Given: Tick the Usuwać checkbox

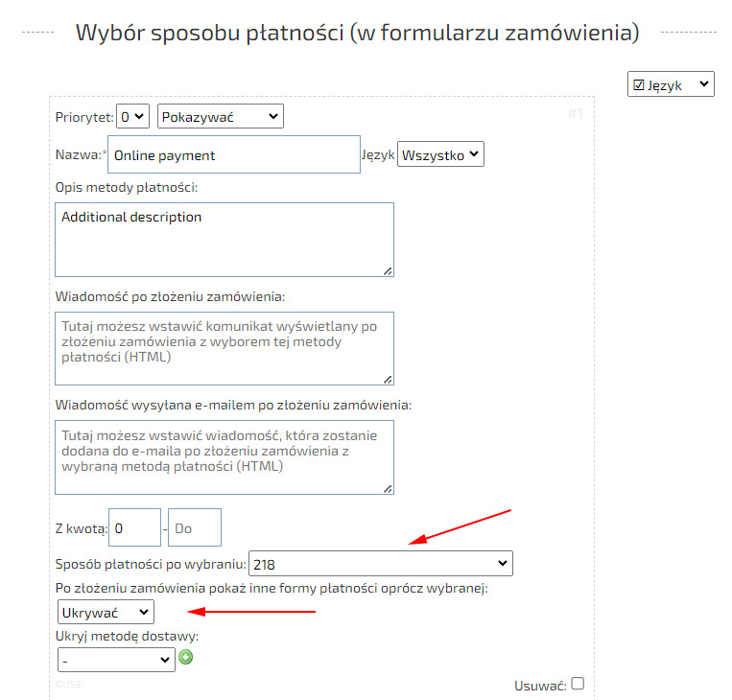Looking at the screenshot, I should pos(578,684).
